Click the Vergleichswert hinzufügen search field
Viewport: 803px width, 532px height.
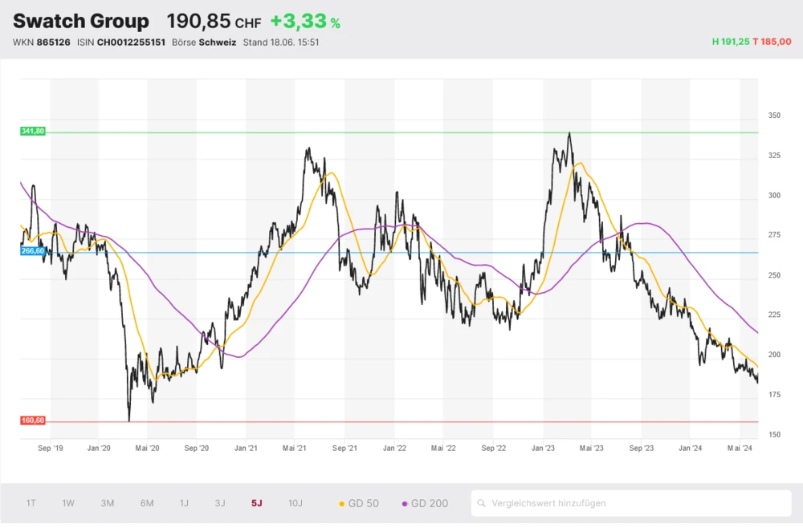point(626,503)
